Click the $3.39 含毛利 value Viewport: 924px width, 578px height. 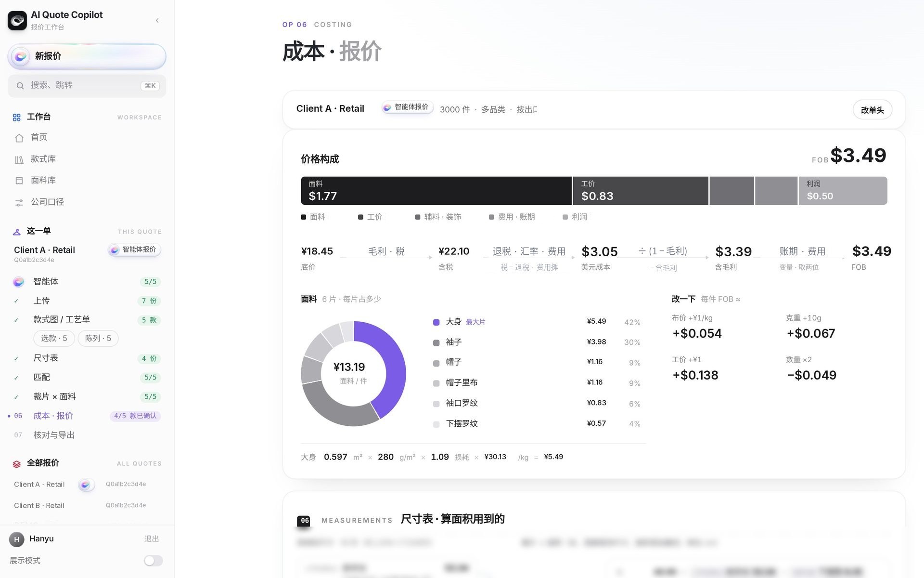click(x=733, y=251)
